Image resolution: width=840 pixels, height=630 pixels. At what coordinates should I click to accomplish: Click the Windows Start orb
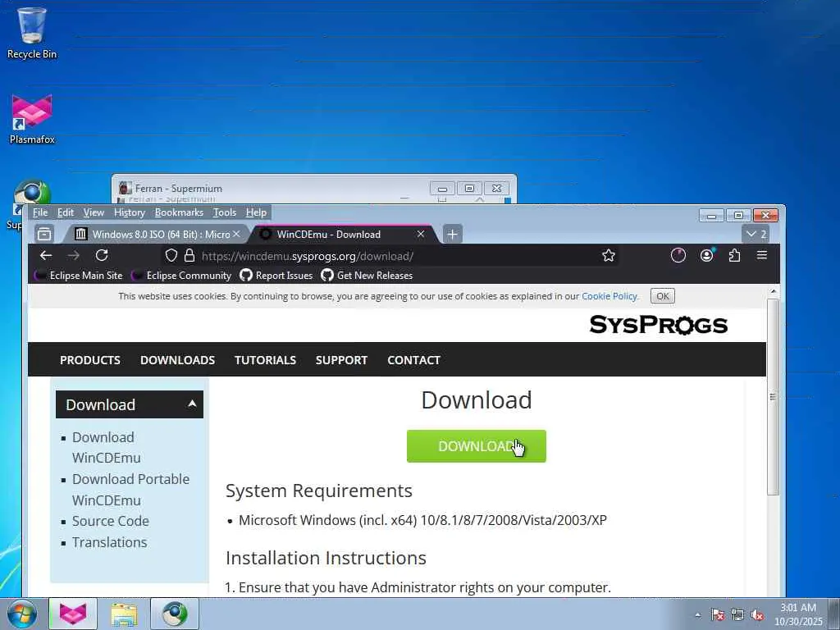22,614
